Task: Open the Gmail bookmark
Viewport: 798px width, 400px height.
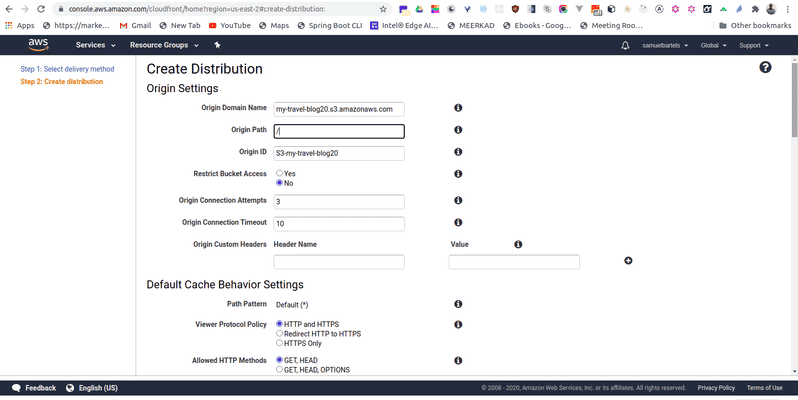Action: coord(135,25)
